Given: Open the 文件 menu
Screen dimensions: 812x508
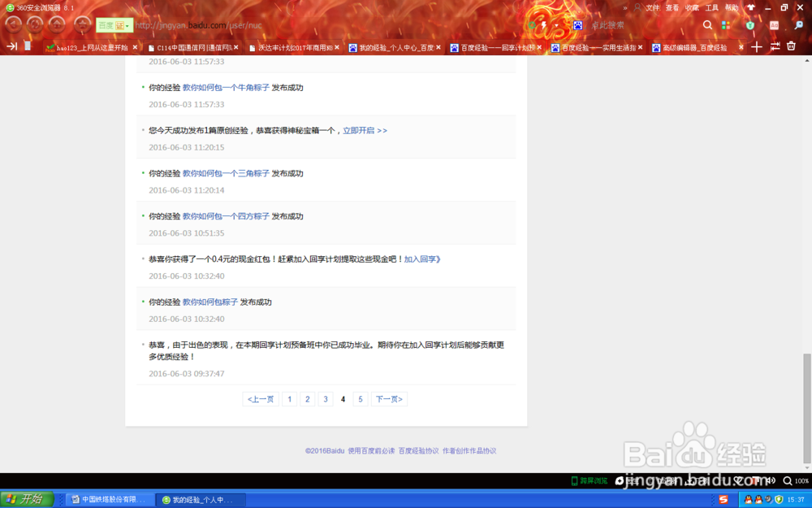Looking at the screenshot, I should (x=653, y=8).
